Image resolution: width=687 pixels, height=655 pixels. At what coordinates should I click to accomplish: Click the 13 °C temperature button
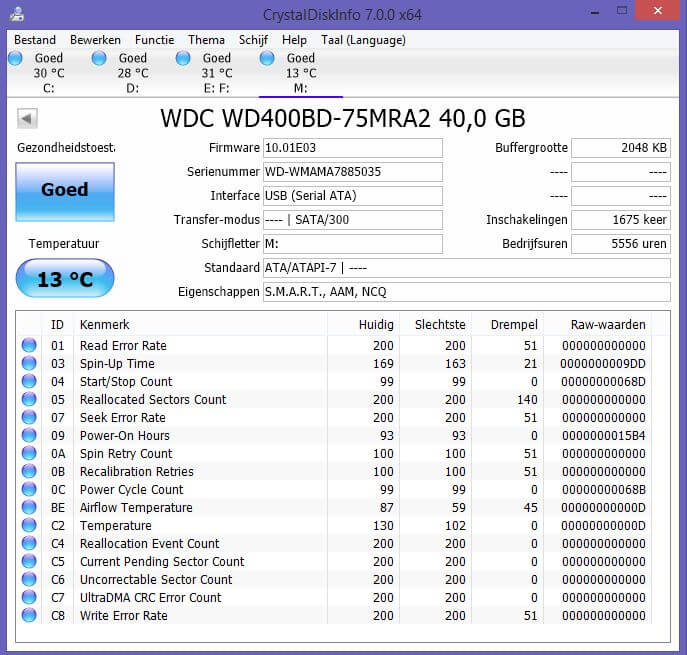point(65,279)
